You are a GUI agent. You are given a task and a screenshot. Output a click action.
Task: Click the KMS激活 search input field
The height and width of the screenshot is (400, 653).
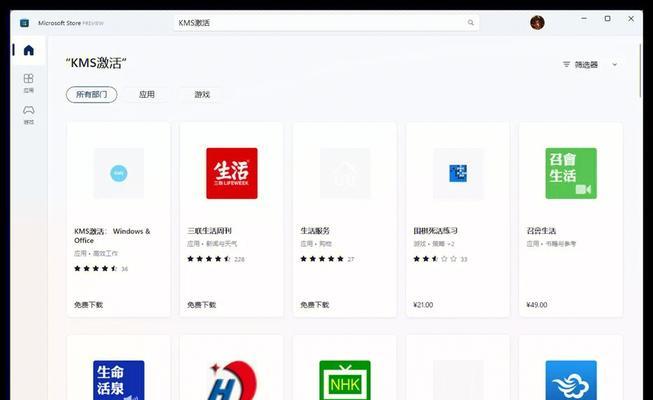click(x=326, y=23)
